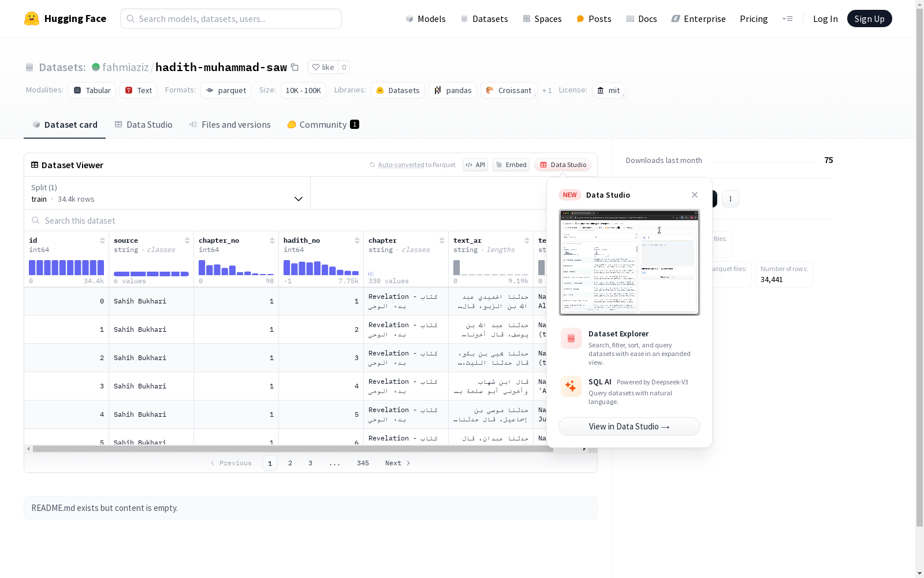The image size is (924, 578).
Task: Open Models in the top navigation
Action: point(426,18)
